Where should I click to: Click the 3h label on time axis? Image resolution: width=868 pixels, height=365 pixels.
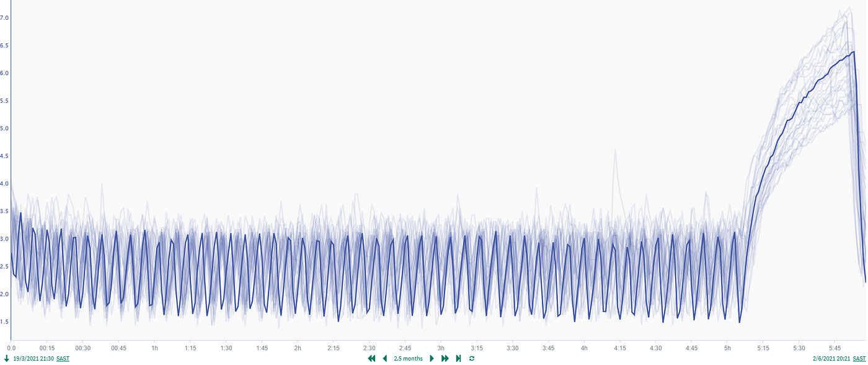441,349
